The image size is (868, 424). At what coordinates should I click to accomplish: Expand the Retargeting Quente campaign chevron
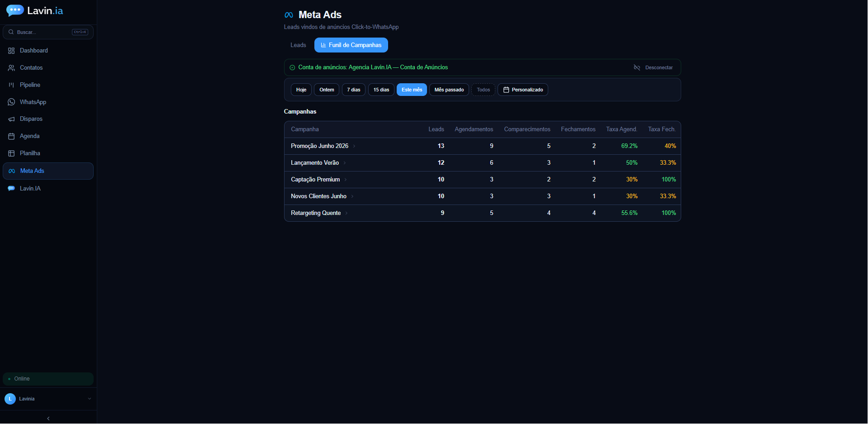[346, 213]
